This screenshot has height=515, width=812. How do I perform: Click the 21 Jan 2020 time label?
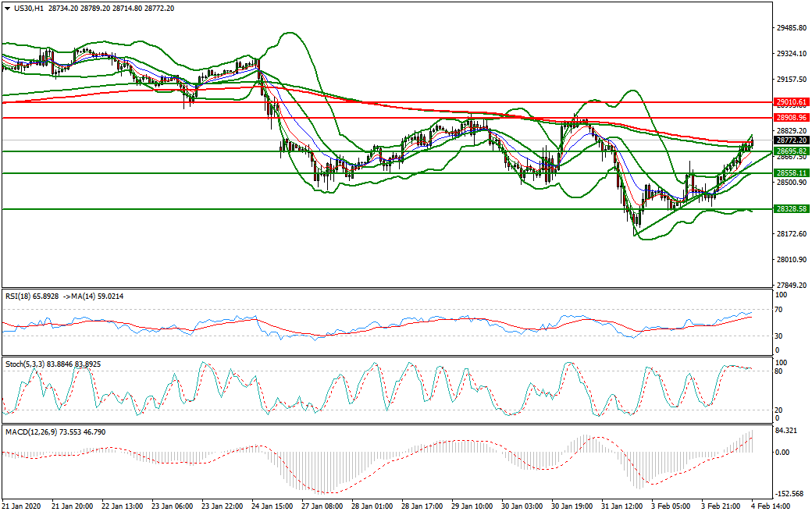coord(21,506)
